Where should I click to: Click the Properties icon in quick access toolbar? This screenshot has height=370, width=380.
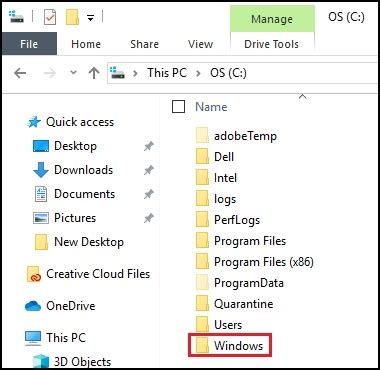(x=50, y=17)
